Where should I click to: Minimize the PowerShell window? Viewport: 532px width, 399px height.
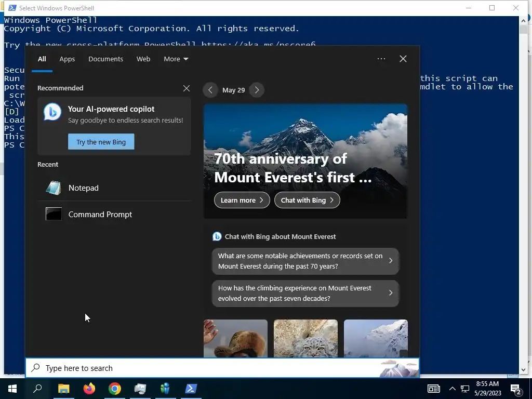click(469, 8)
